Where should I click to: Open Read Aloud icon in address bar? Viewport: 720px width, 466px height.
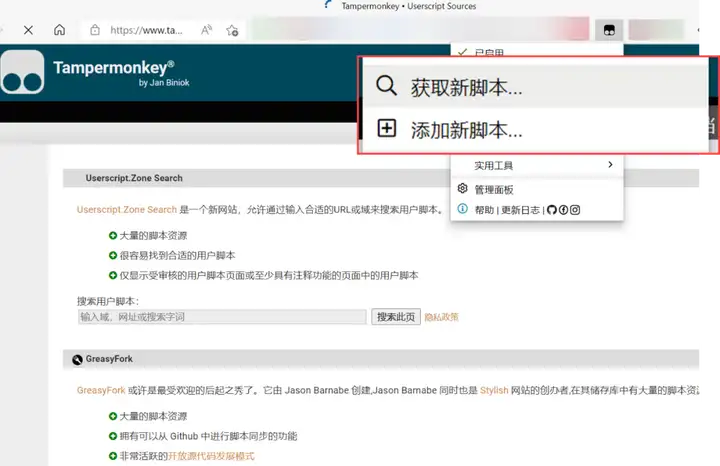pos(206,30)
